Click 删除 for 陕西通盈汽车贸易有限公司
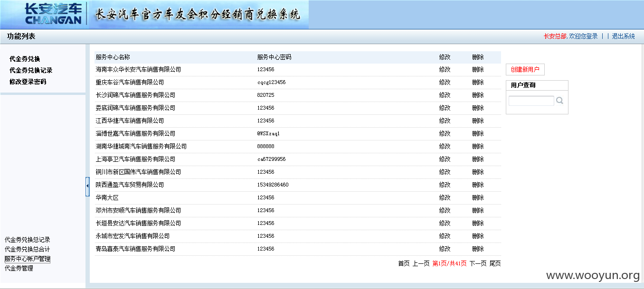644x289 pixels. 478,185
